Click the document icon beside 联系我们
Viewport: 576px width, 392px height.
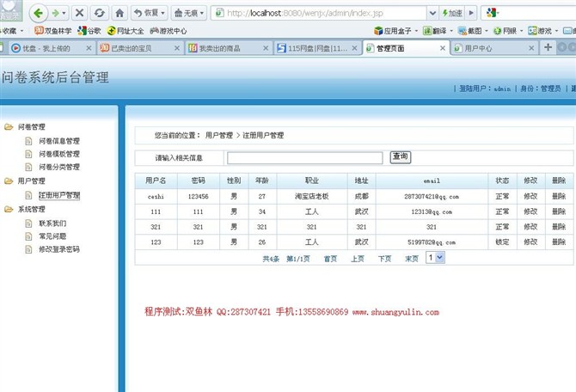pos(28,223)
